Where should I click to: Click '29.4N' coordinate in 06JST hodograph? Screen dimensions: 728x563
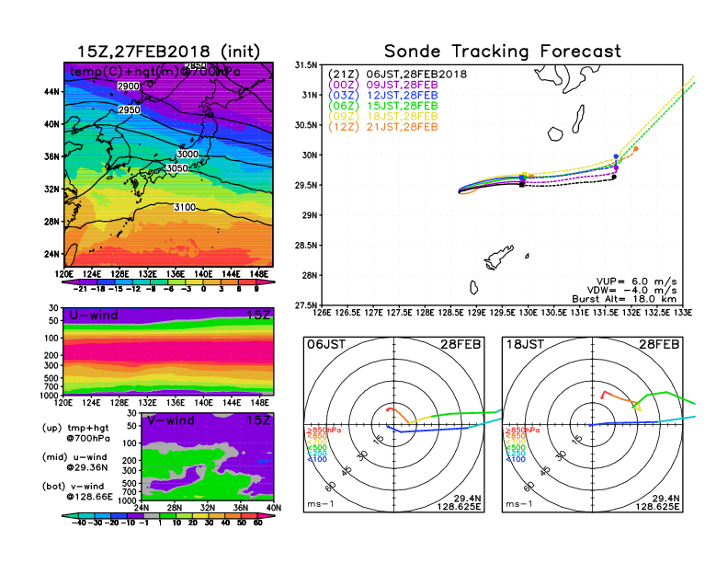468,499
